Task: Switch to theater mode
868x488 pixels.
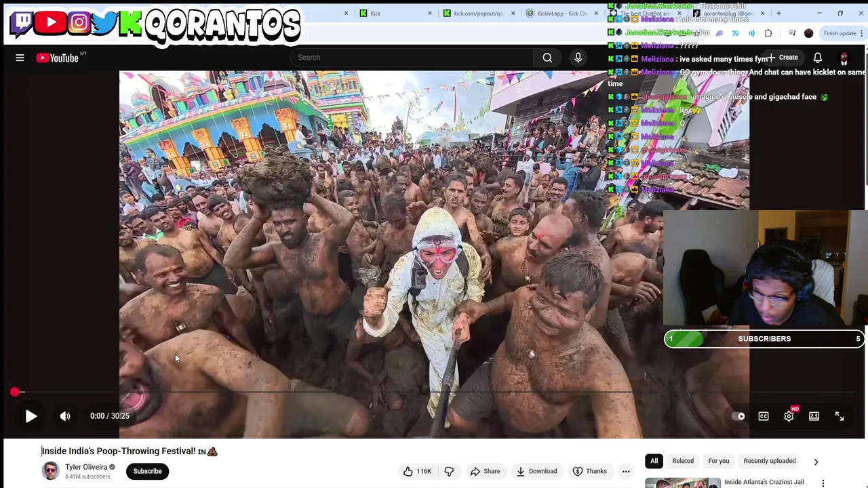Action: pyautogui.click(x=814, y=416)
